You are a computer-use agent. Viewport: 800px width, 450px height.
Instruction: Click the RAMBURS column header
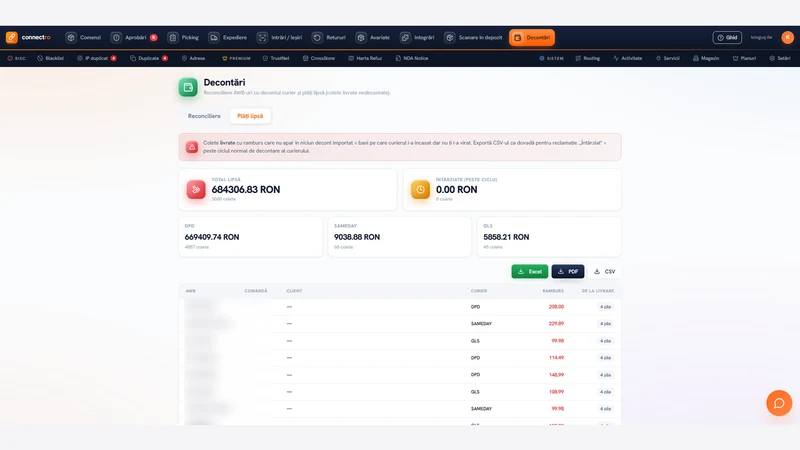553,291
